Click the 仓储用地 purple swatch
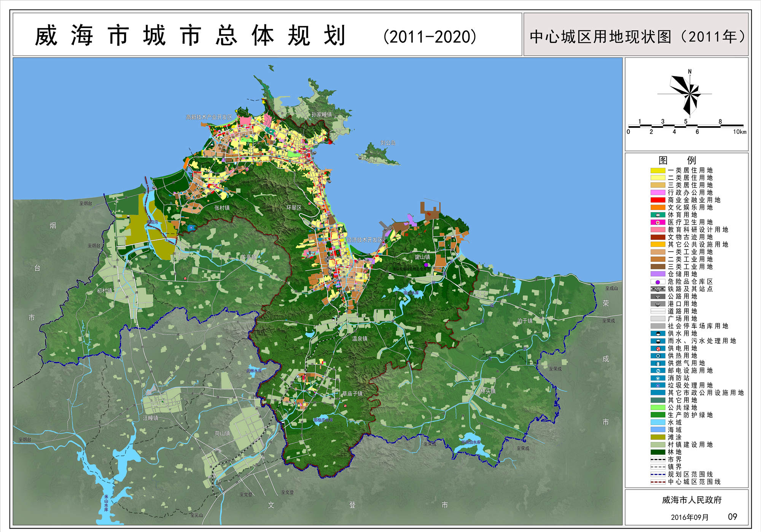The image size is (761, 532). point(658,274)
